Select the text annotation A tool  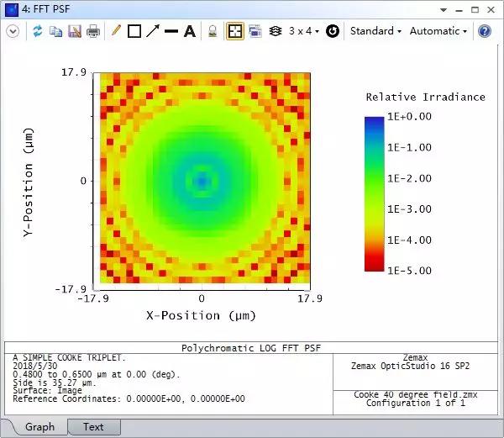190,31
